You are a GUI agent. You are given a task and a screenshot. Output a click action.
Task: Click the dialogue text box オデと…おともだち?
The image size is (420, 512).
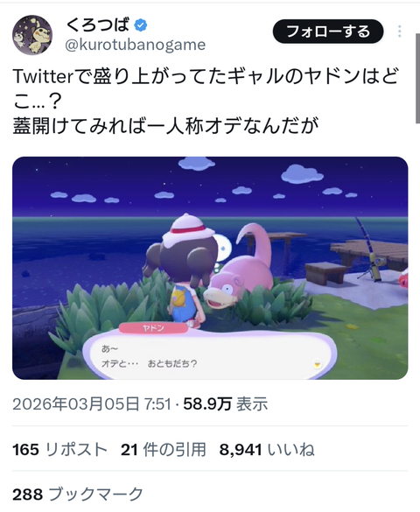(209, 356)
